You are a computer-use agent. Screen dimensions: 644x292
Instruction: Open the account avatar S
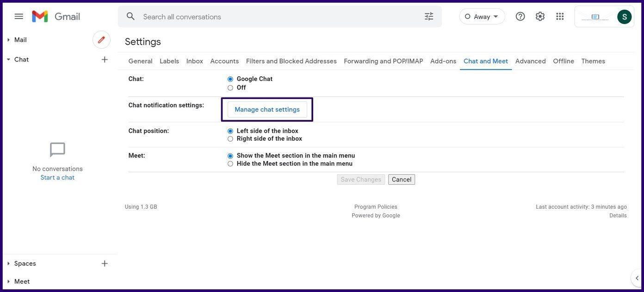point(624,17)
